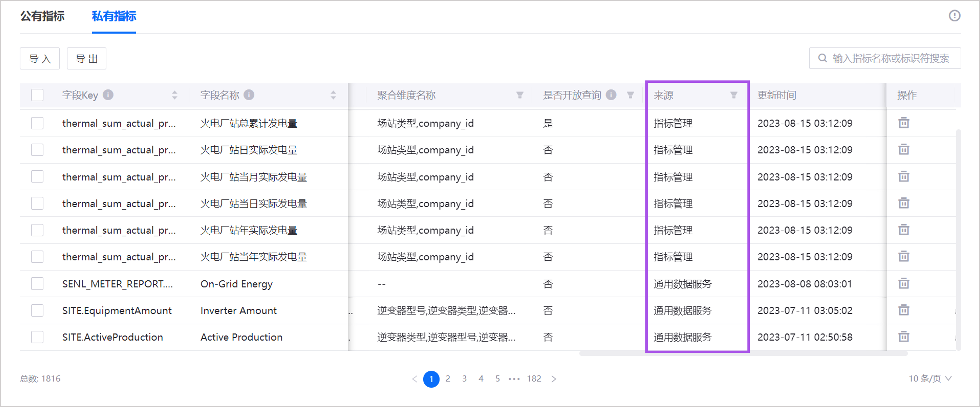Click the trash icon for Active Production row

pos(904,337)
